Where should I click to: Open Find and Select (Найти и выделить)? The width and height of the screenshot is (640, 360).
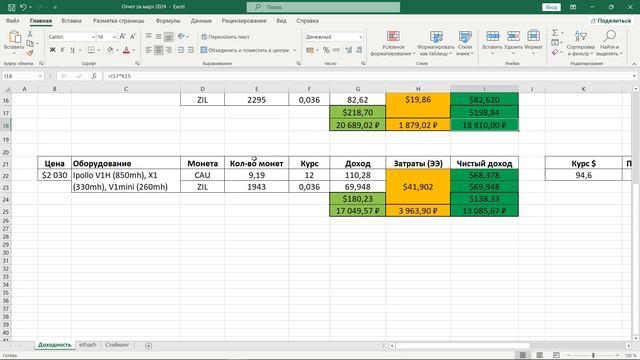(609, 43)
